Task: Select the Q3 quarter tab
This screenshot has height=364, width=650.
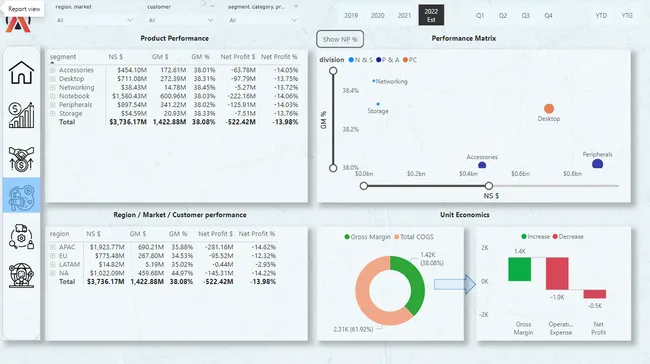Action: [x=525, y=15]
